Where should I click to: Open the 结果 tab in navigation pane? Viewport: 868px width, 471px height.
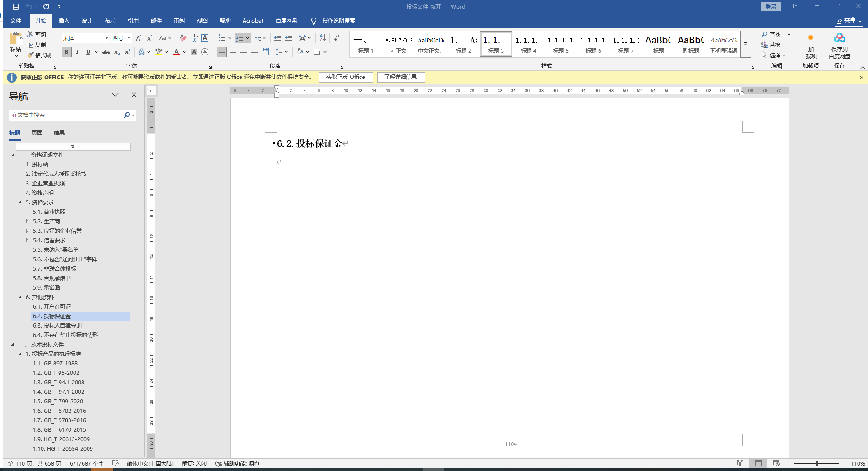[59, 133]
